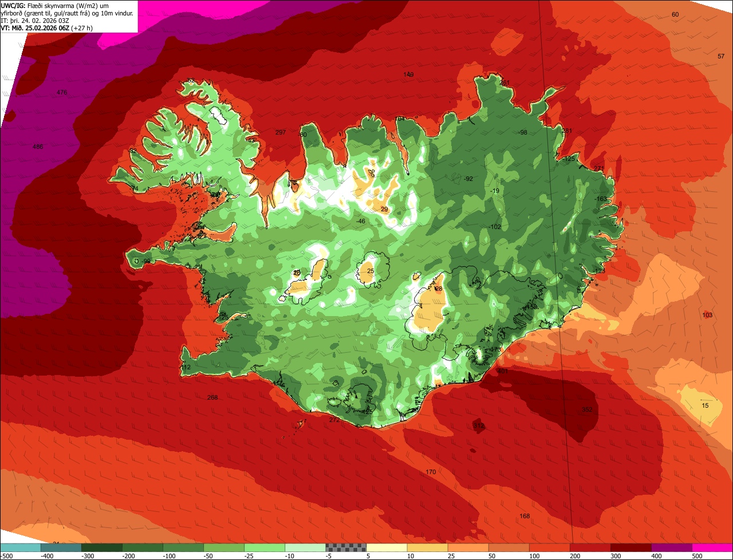Click the '281' value off the northeast coast

568,131
